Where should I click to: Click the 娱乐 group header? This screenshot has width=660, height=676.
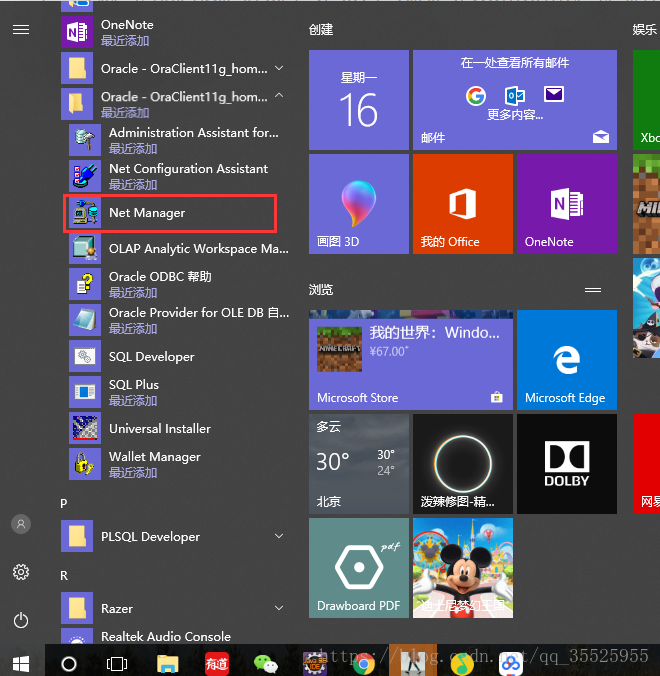click(645, 29)
